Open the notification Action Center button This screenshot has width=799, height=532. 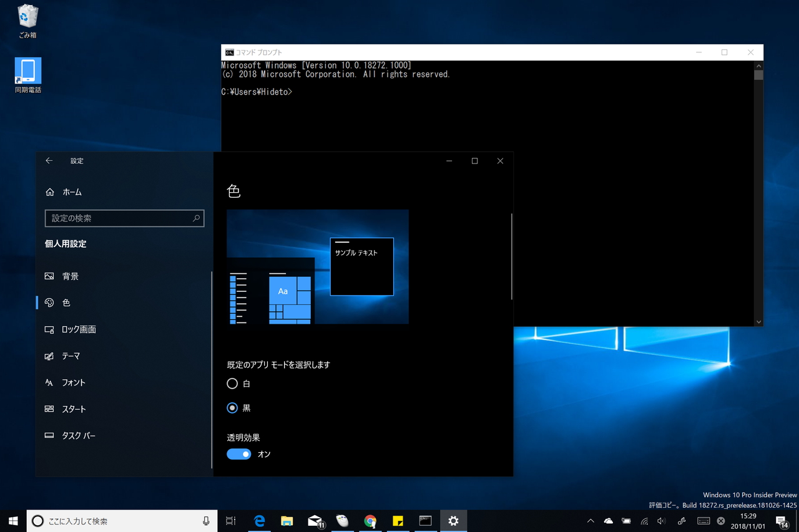tap(782, 521)
